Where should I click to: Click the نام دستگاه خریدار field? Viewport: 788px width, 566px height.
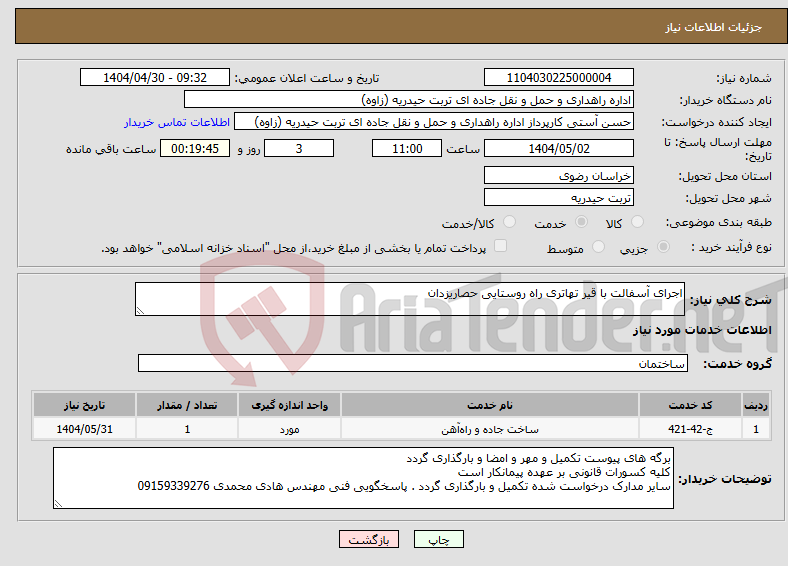click(409, 100)
